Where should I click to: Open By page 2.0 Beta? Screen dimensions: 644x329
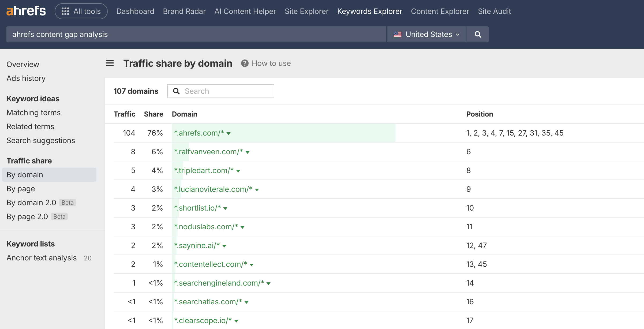tap(37, 216)
